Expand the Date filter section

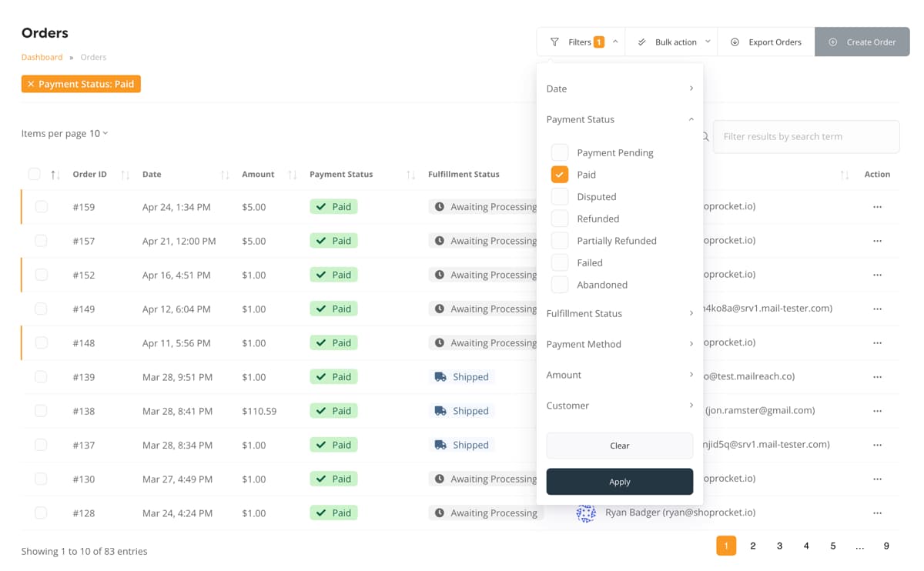point(619,88)
